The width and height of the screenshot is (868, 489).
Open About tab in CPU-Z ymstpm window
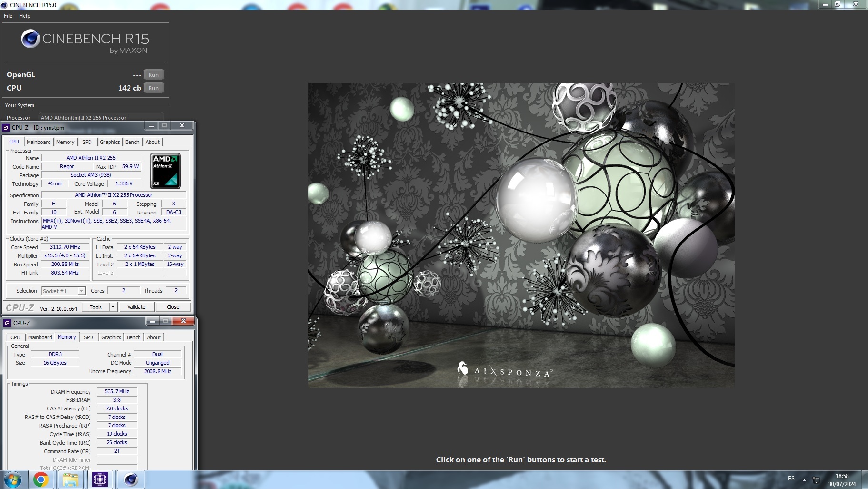(x=152, y=142)
